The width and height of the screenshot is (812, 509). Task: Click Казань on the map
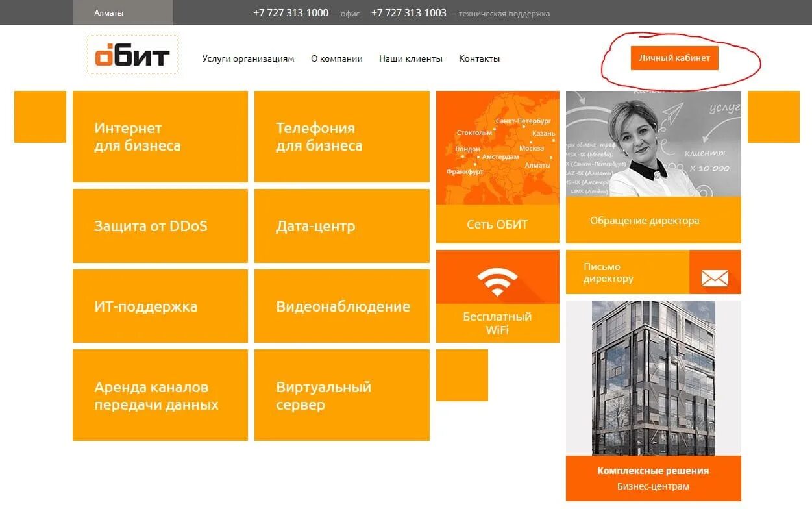pyautogui.click(x=543, y=133)
